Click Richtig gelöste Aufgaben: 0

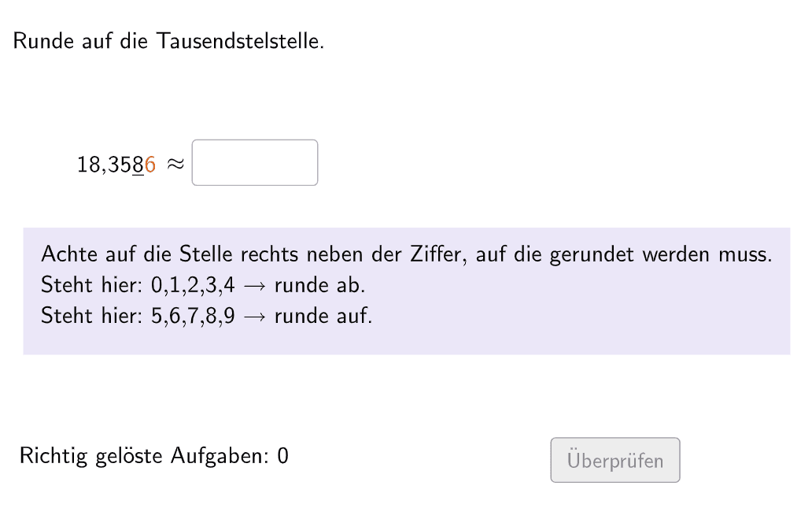(x=154, y=456)
